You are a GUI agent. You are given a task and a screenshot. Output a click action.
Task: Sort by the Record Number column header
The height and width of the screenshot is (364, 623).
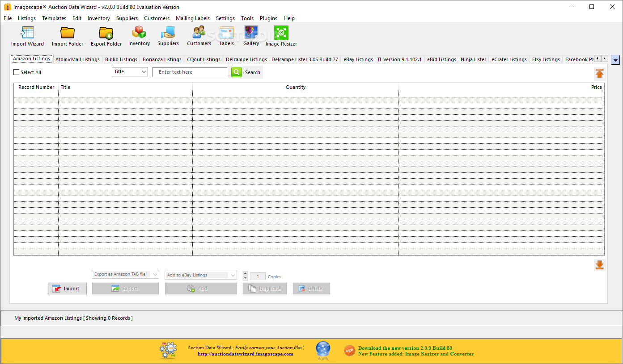(x=36, y=87)
